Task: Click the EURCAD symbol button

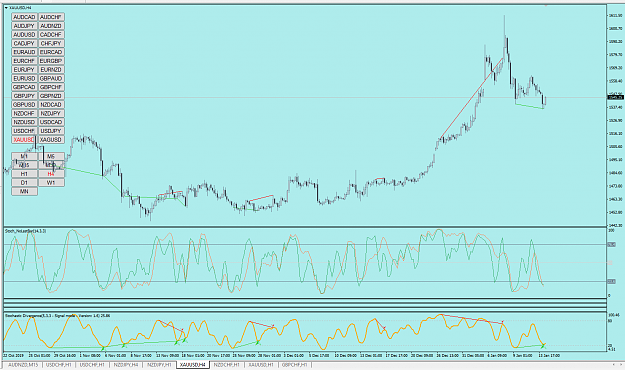Action: 51,52
